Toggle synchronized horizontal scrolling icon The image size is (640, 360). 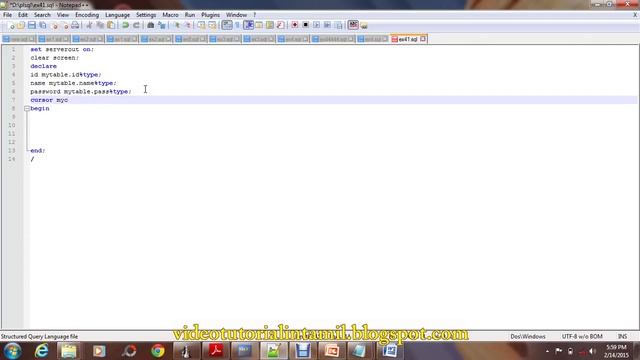tap(212, 25)
